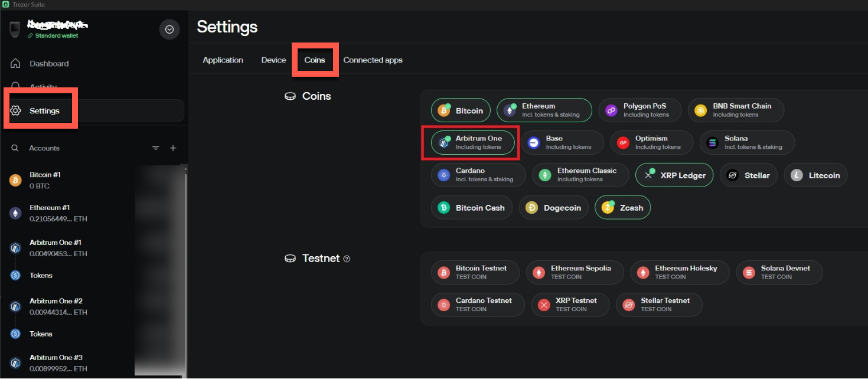Enable the Bitcoin Cash coin
Screen dimensions: 868x379
pos(472,207)
